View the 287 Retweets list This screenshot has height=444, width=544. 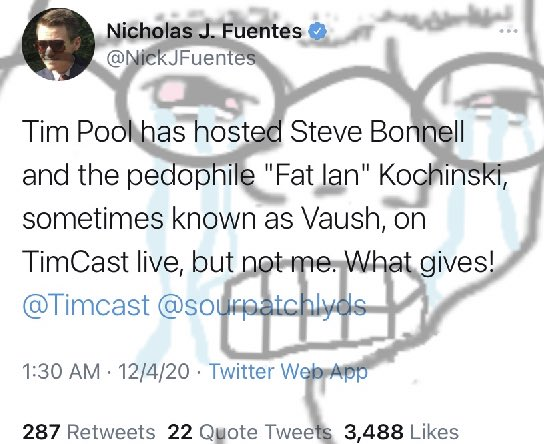[88, 432]
